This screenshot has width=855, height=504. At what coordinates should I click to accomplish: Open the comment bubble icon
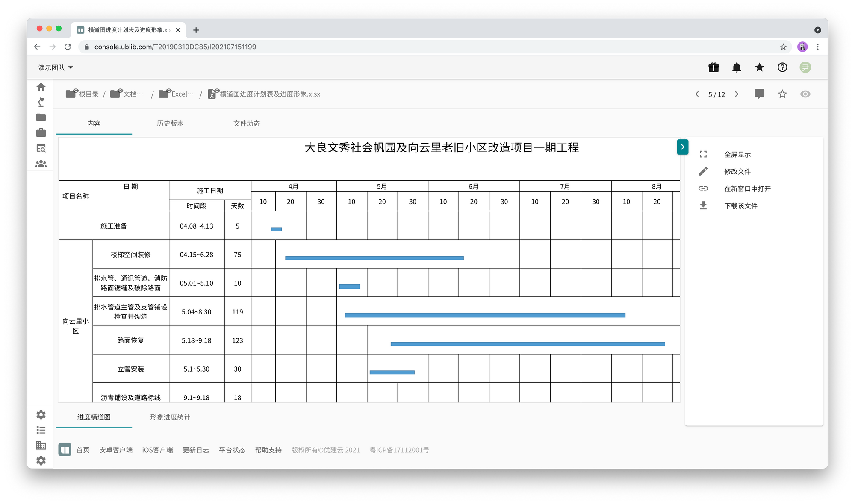(x=760, y=94)
